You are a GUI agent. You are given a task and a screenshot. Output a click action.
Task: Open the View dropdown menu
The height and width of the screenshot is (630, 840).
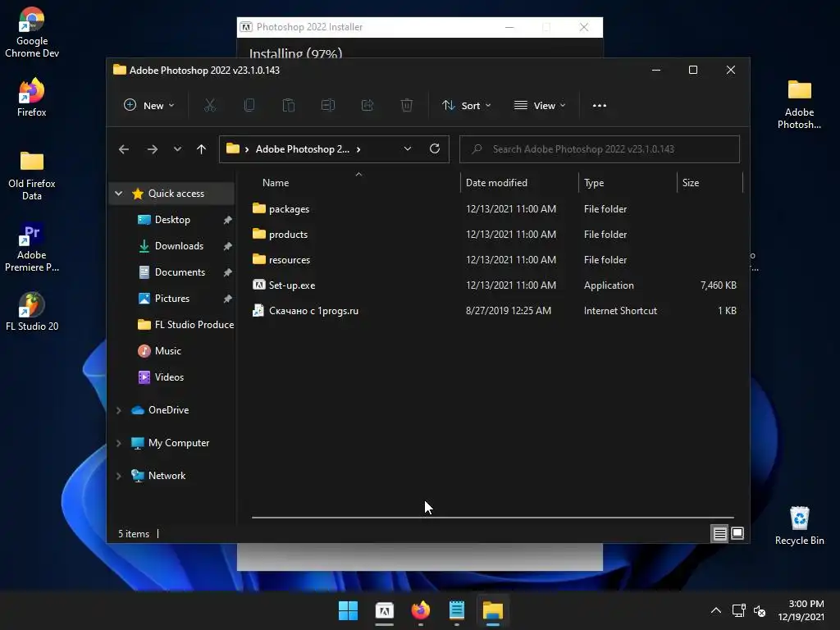(x=540, y=106)
